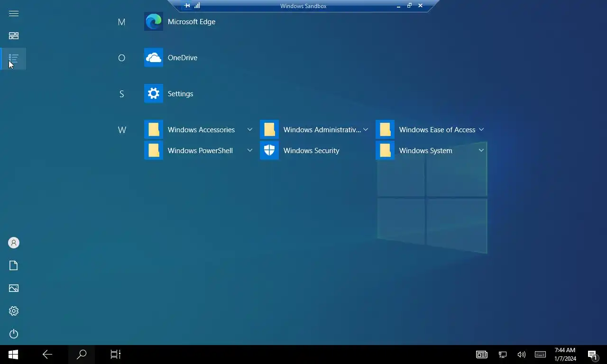Click the Windows System folder icon
Viewport: 607px width, 364px height.
point(385,151)
